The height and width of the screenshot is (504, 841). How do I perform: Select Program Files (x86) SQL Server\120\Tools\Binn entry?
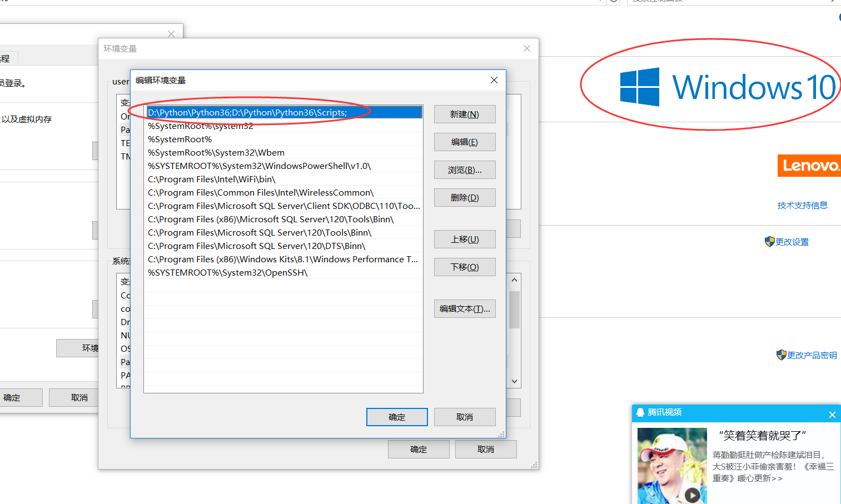pos(283,219)
